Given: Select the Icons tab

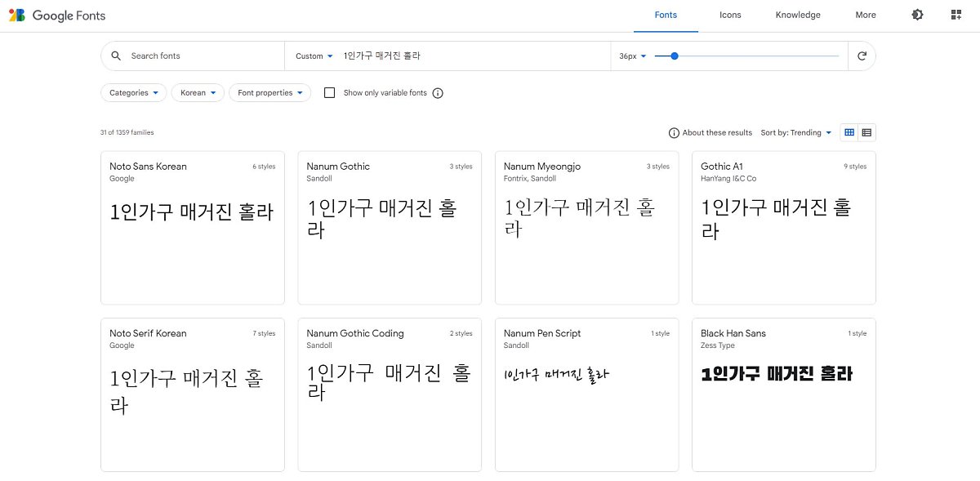Looking at the screenshot, I should click(x=730, y=15).
